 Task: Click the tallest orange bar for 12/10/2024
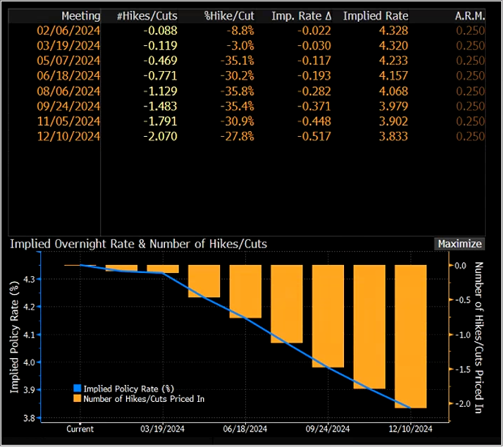(x=410, y=337)
